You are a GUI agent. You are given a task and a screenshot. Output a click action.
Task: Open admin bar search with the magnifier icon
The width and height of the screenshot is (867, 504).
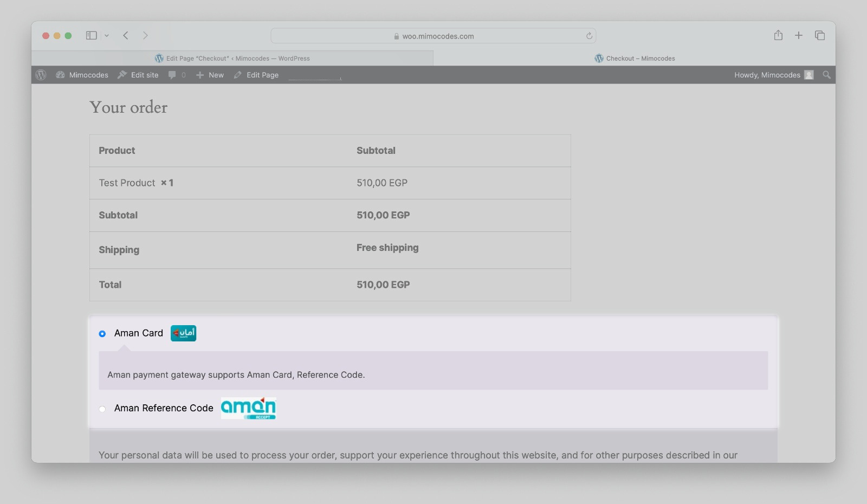tap(826, 75)
